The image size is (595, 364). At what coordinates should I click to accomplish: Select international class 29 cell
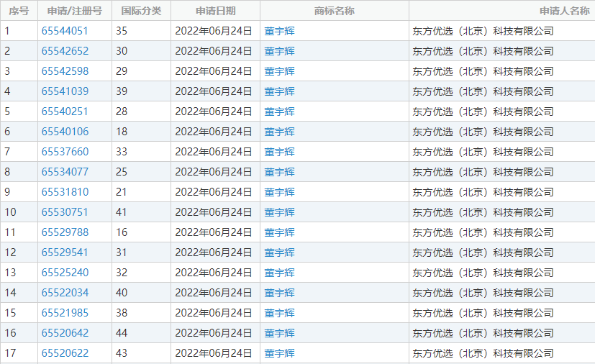(x=141, y=71)
